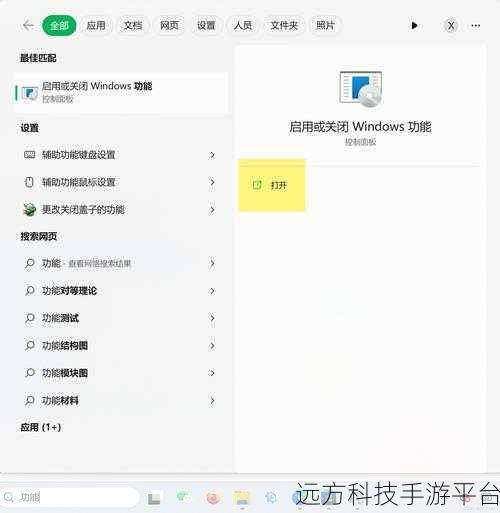
Task: Expand details for 辅助功能鼠标设置
Action: (x=212, y=182)
